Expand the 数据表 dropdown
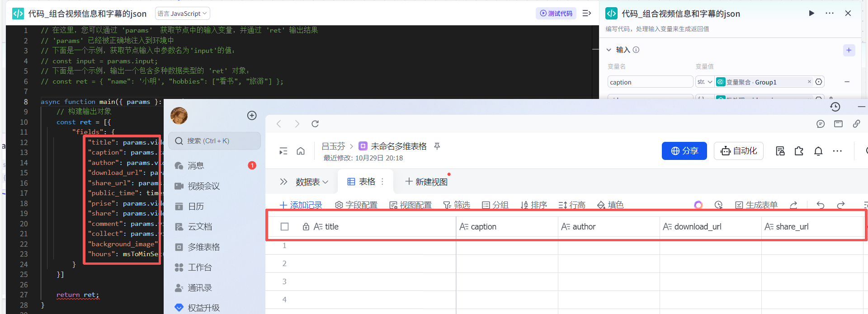This screenshot has width=868, height=314. tap(311, 182)
